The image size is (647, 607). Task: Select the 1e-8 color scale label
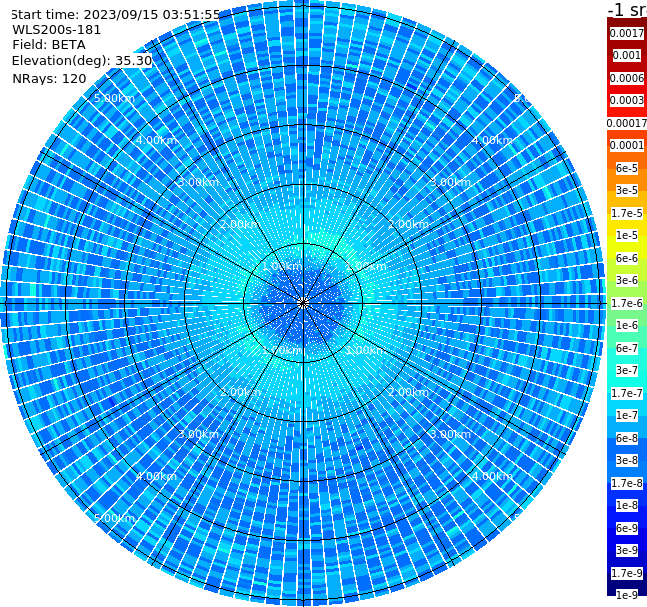tap(627, 505)
